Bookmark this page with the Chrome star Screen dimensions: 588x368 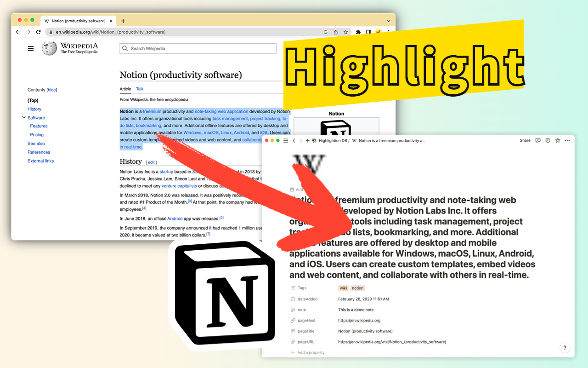click(x=345, y=32)
